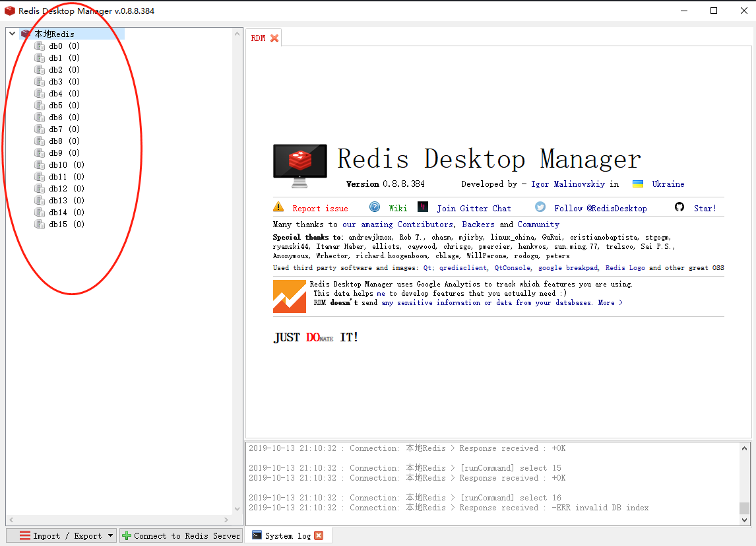Viewport: 756px width, 546px height.
Task: Click the Gitter chat icon
Action: click(x=423, y=207)
